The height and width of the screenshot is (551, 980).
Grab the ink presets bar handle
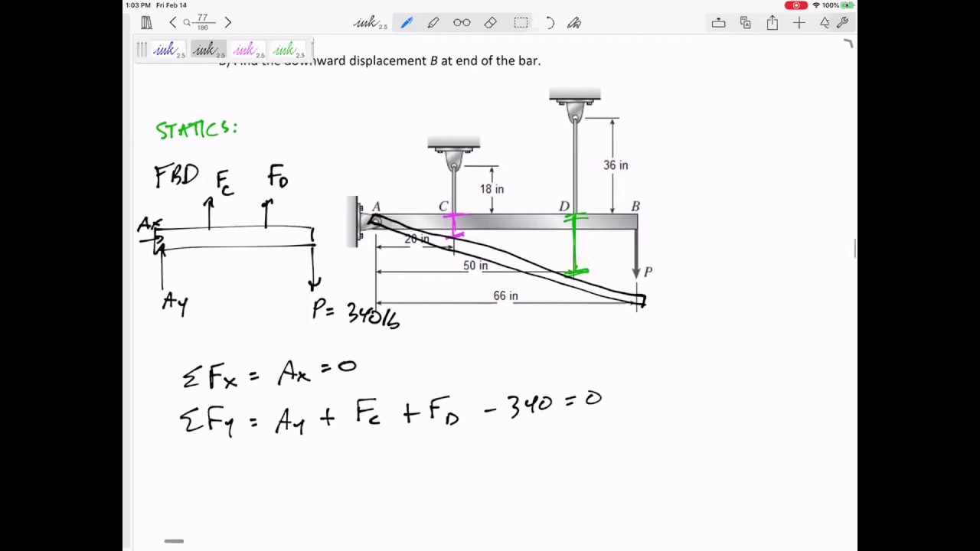[x=142, y=50]
